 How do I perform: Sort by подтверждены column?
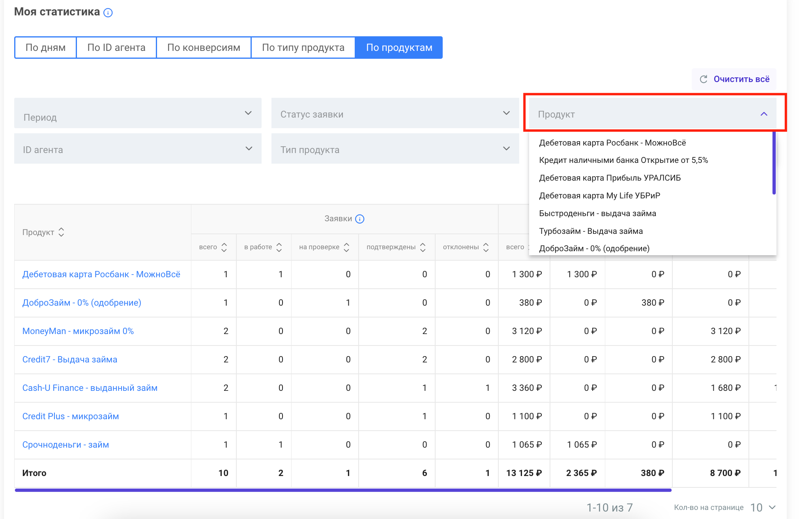click(423, 247)
